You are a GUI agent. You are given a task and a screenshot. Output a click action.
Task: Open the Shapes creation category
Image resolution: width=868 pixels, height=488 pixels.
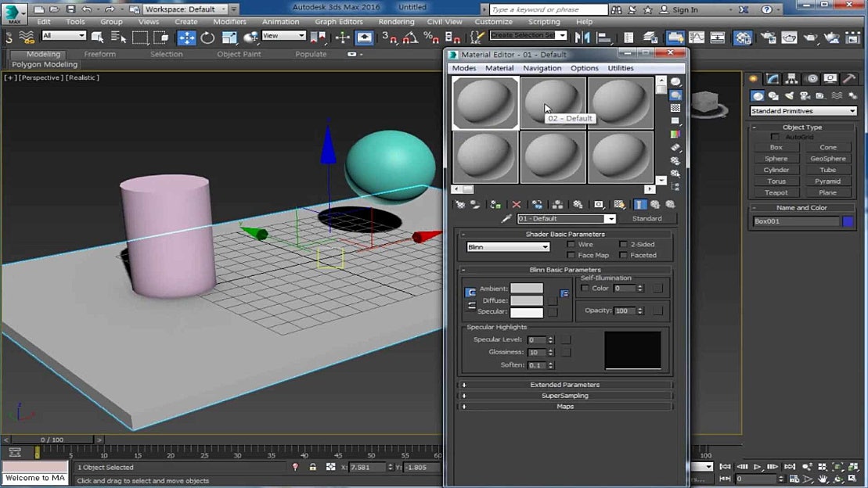773,95
